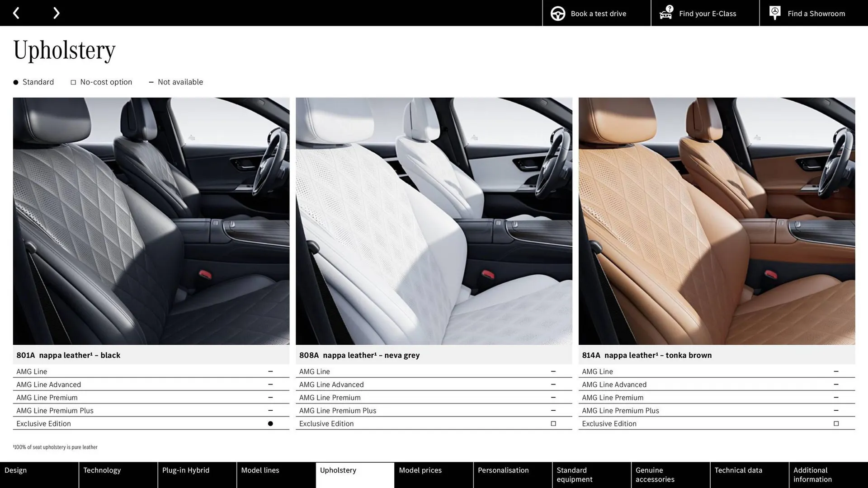Click the back navigation arrow
This screenshot has height=488, width=868.
tap(16, 13)
